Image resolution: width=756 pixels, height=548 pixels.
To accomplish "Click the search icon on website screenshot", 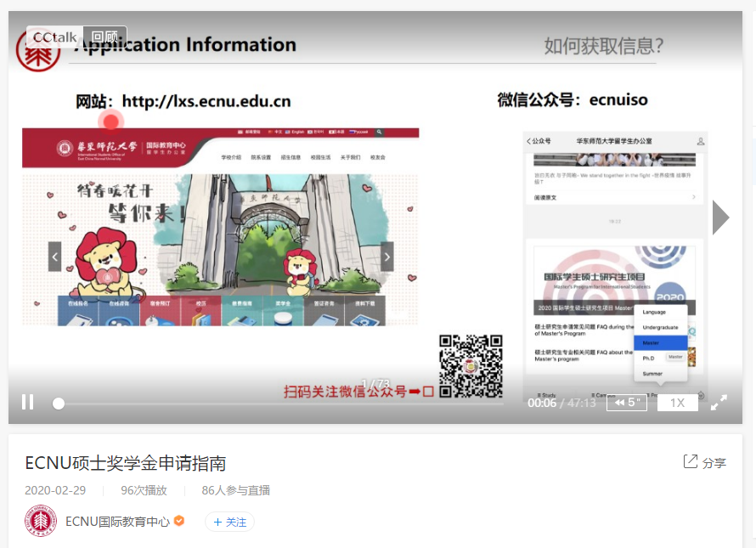I will [380, 132].
